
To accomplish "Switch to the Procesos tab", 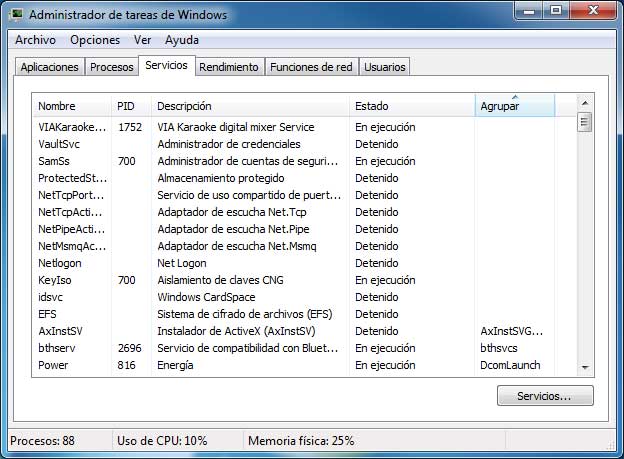I will pyautogui.click(x=111, y=67).
